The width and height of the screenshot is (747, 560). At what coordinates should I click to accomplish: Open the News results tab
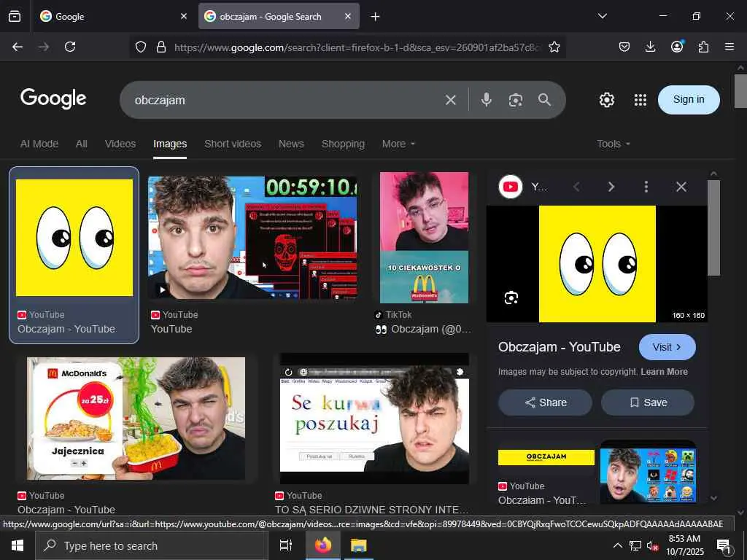pyautogui.click(x=291, y=144)
